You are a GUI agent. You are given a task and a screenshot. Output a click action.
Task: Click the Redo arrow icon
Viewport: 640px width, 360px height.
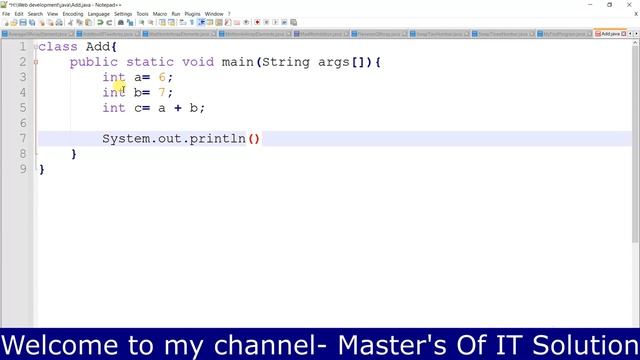(109, 22)
